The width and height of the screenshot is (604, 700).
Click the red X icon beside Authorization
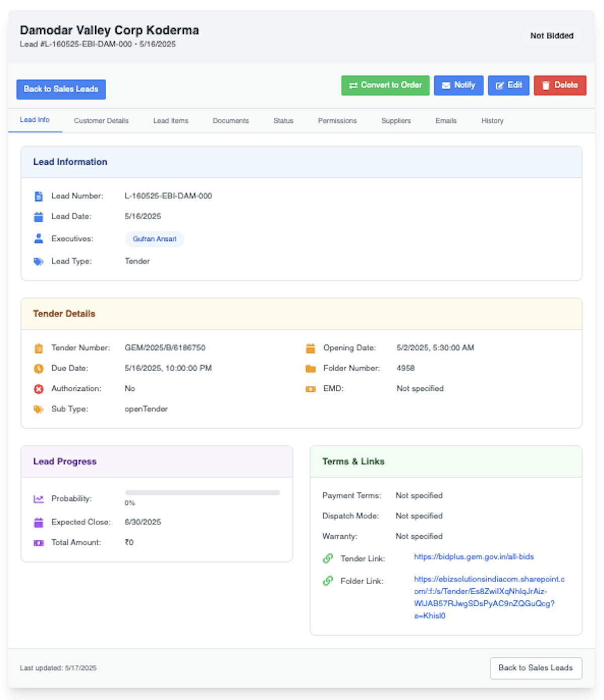[39, 389]
